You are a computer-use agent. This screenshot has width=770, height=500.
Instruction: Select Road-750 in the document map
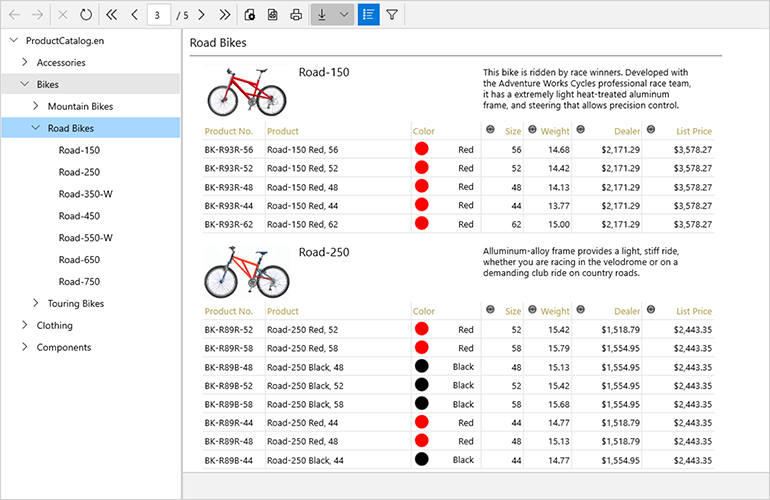pos(79,281)
